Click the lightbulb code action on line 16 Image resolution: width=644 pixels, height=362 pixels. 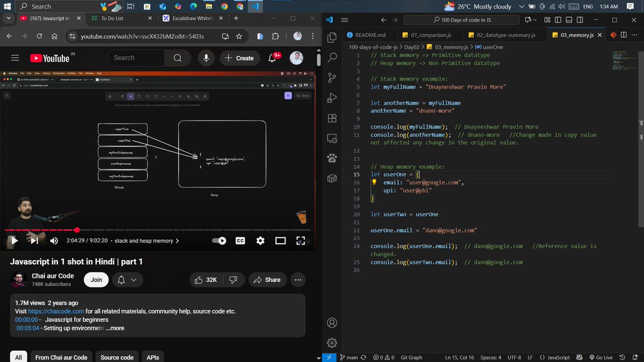[x=375, y=182]
